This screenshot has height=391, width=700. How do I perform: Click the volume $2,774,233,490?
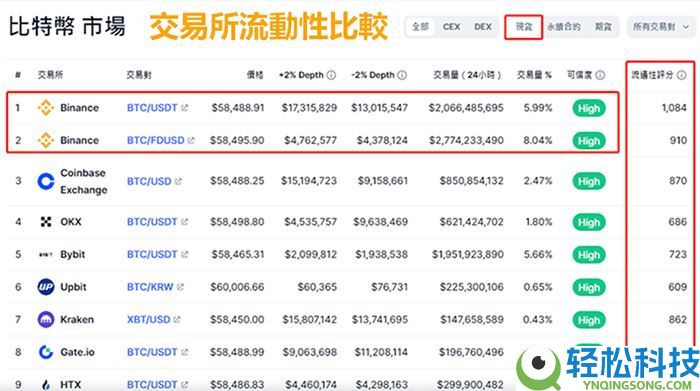pos(466,140)
